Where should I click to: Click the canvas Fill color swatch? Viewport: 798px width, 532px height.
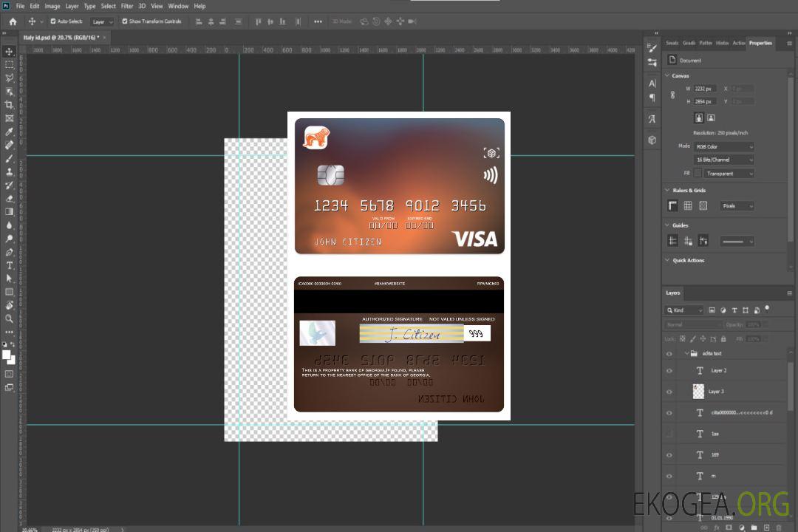tap(698, 174)
